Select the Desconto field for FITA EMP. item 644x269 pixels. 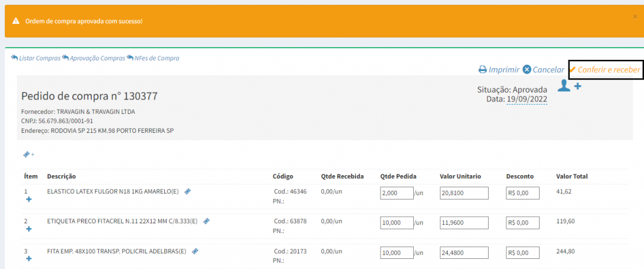tap(522, 253)
